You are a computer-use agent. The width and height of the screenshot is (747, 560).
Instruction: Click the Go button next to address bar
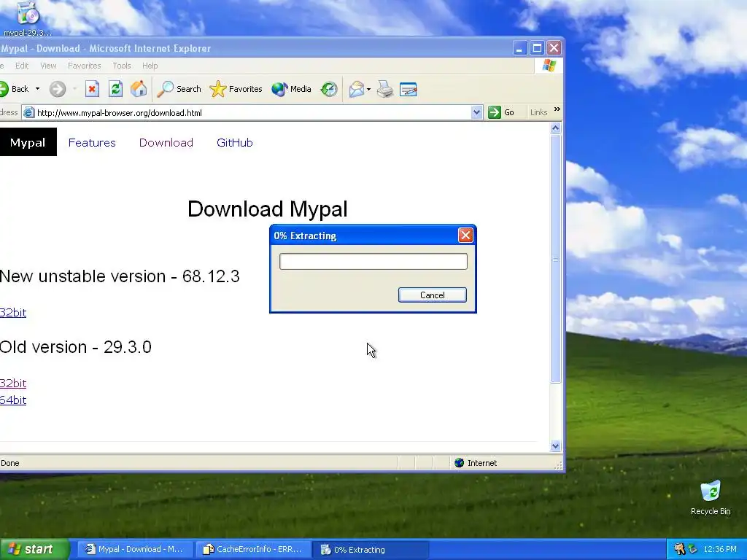[501, 112]
